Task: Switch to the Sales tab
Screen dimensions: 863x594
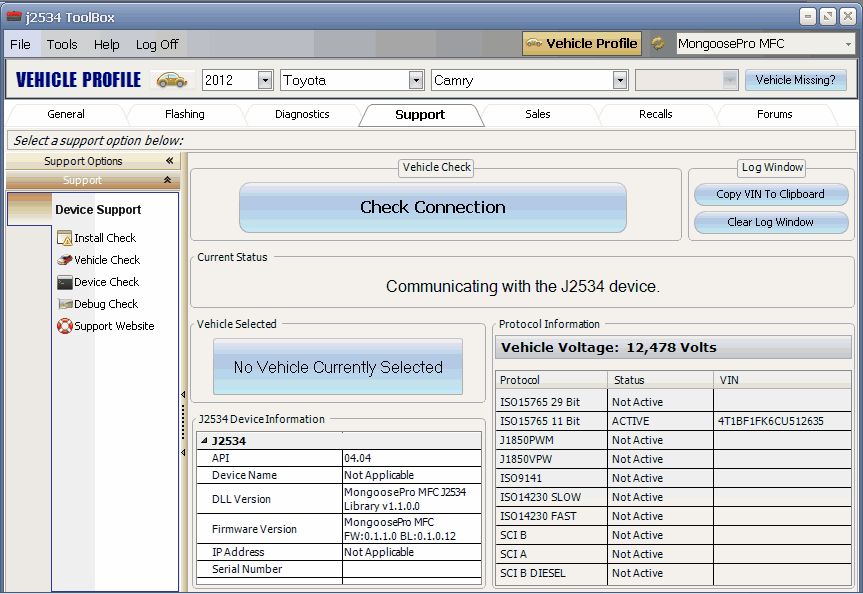Action: point(538,114)
